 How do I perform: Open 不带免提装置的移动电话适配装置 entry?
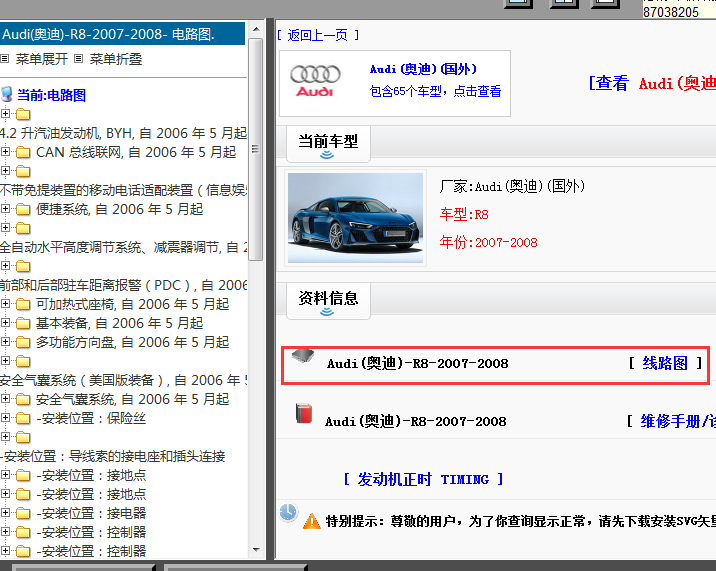coord(123,190)
